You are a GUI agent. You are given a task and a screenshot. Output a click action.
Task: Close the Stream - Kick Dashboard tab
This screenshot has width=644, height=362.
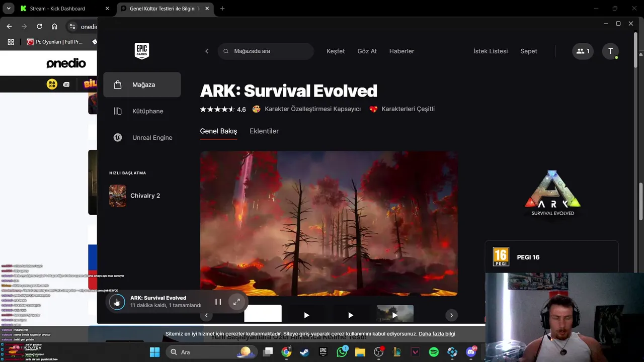(x=107, y=9)
